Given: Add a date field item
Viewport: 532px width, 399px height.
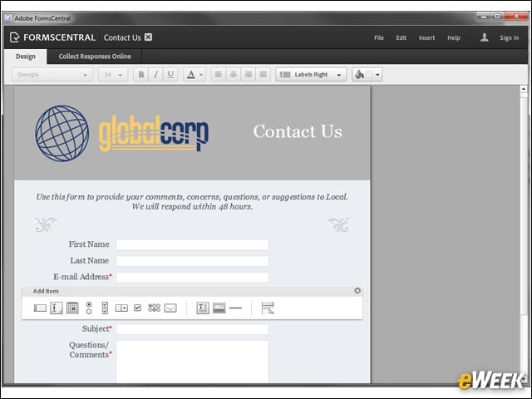Looking at the screenshot, I should (x=72, y=308).
